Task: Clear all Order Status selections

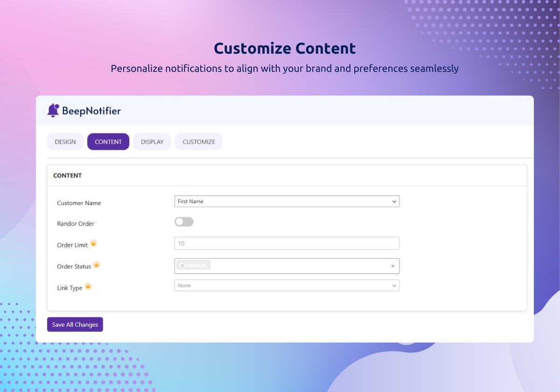Action: pyautogui.click(x=393, y=266)
